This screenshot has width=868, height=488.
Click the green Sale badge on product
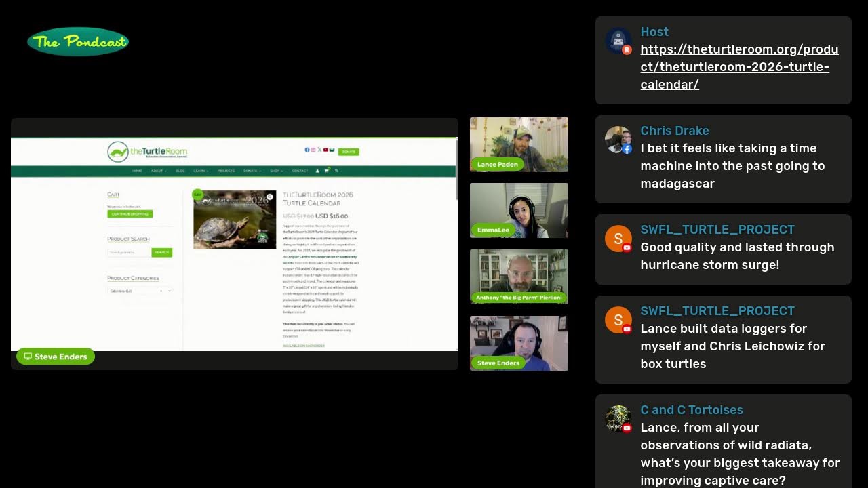click(x=197, y=194)
